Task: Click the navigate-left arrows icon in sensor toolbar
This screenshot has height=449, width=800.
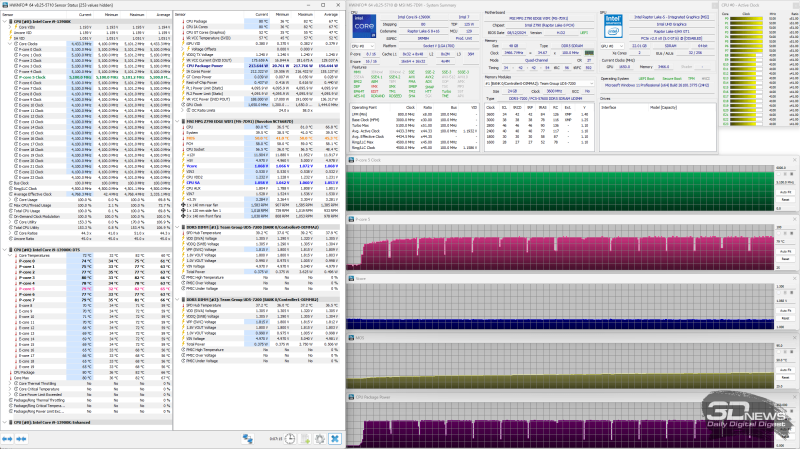Action: click(x=8, y=438)
